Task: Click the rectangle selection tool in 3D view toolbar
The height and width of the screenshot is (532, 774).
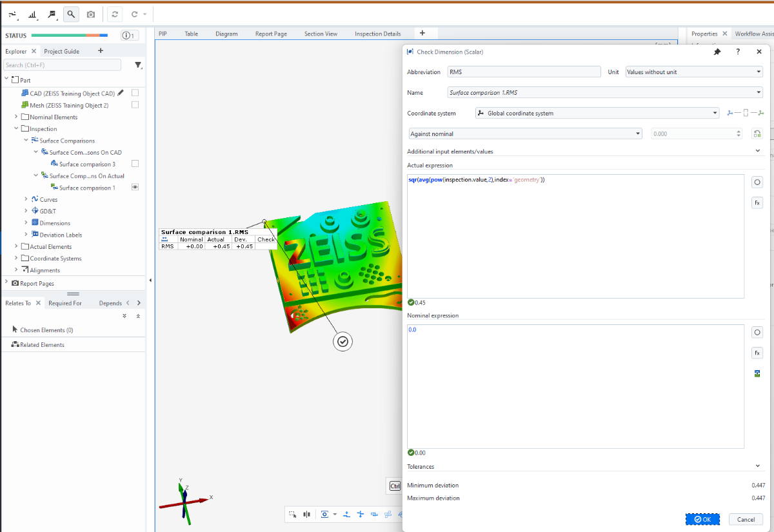Action: [293, 515]
